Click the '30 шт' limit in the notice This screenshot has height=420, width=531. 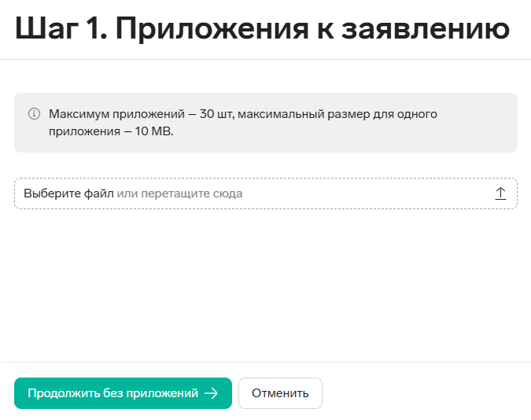[x=216, y=114]
